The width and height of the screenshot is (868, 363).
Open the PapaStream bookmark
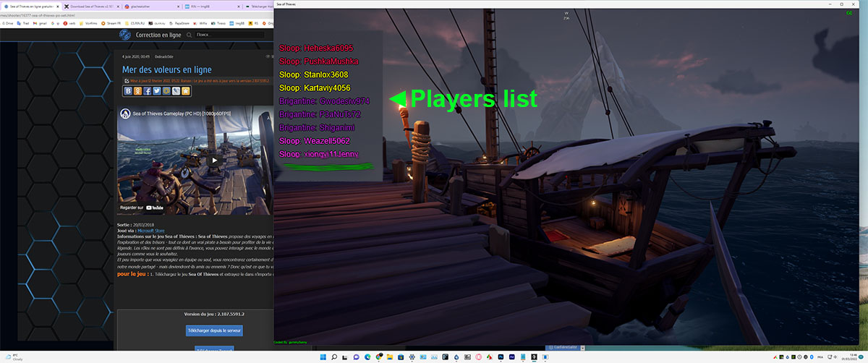(x=179, y=23)
